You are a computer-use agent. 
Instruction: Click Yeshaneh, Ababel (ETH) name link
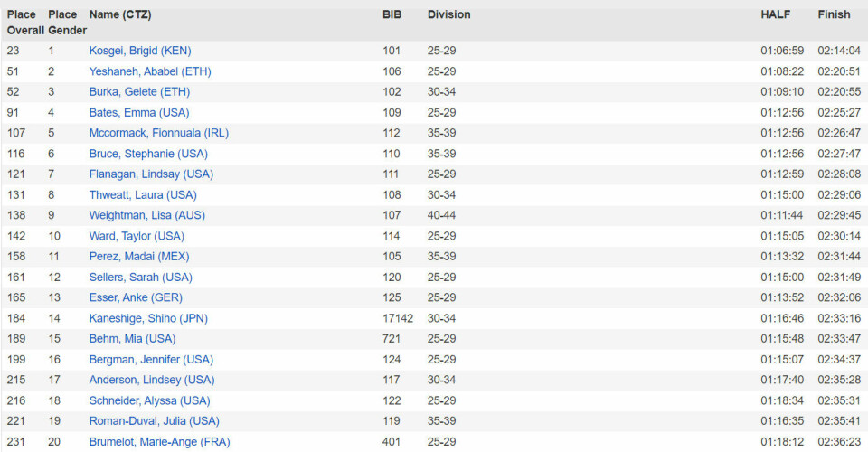[150, 71]
